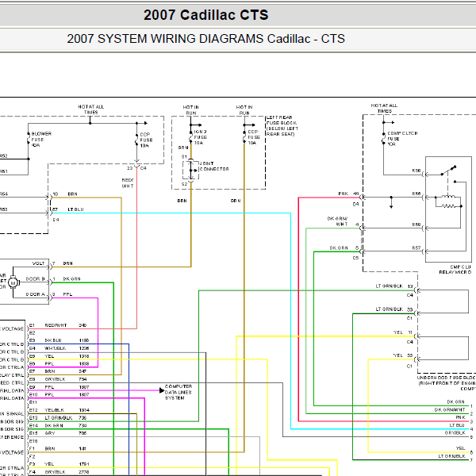This screenshot has height=476, width=476.
Task: Click the E10 PPL 1807 row
Action: click(59, 394)
